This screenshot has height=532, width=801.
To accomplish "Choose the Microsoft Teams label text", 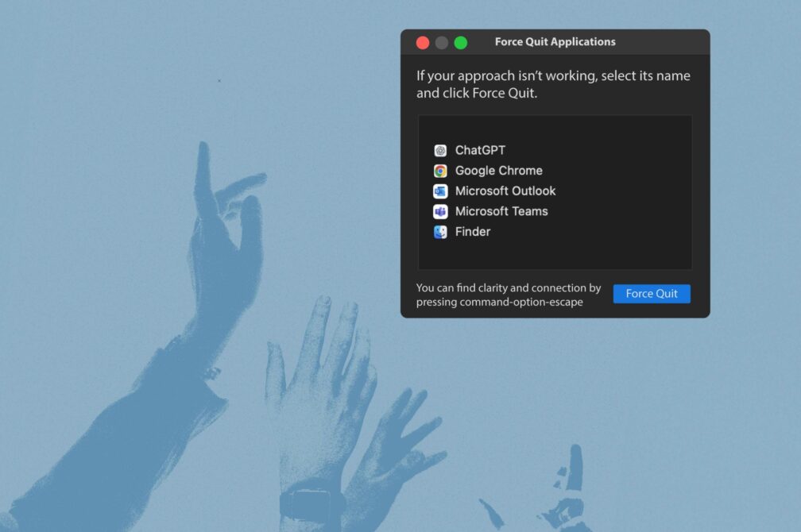I will (x=501, y=212).
